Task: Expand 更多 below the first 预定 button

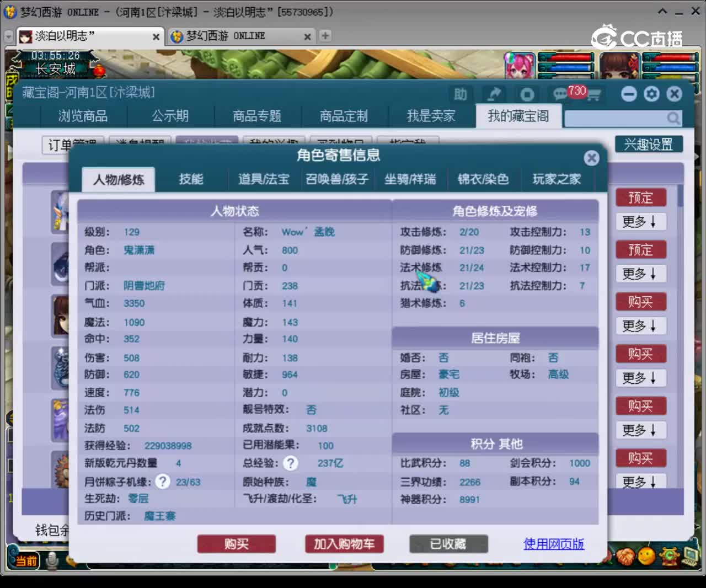Action: (x=640, y=222)
